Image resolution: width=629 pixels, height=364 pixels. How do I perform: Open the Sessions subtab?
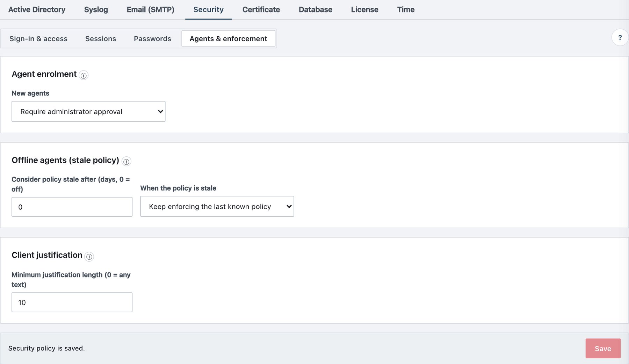coord(101,39)
